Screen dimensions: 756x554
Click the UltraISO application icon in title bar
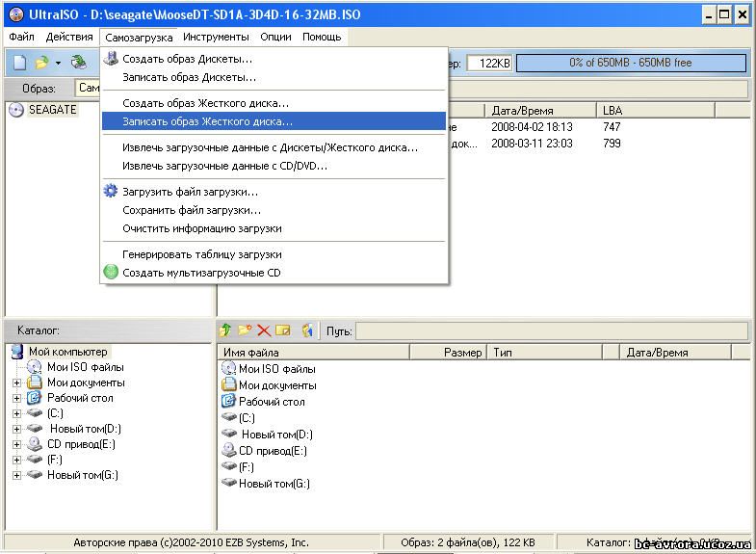click(16, 14)
